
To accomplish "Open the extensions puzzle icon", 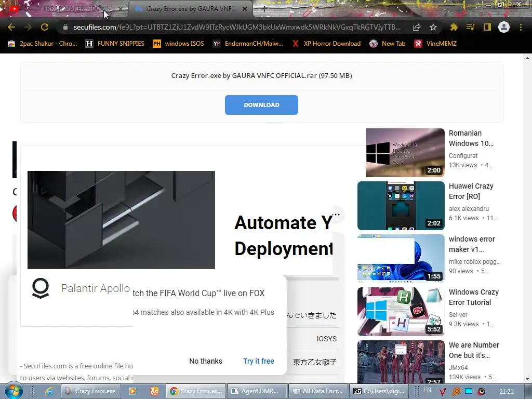I will (454, 27).
